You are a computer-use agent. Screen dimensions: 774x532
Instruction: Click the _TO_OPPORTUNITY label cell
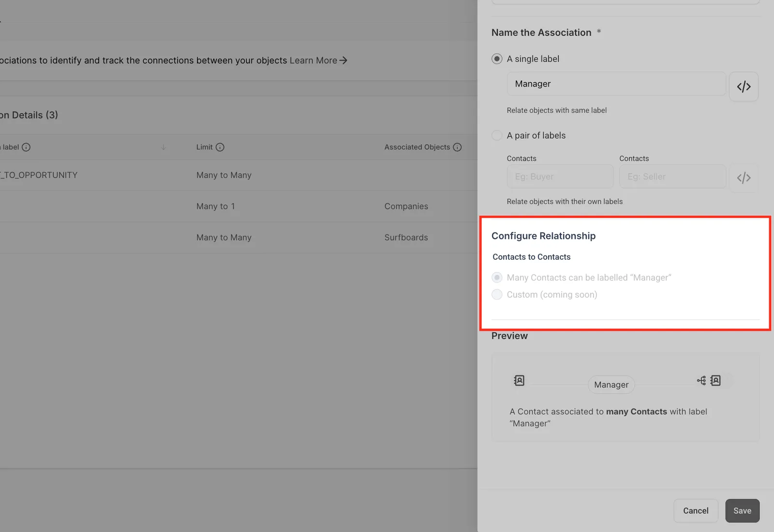click(39, 175)
